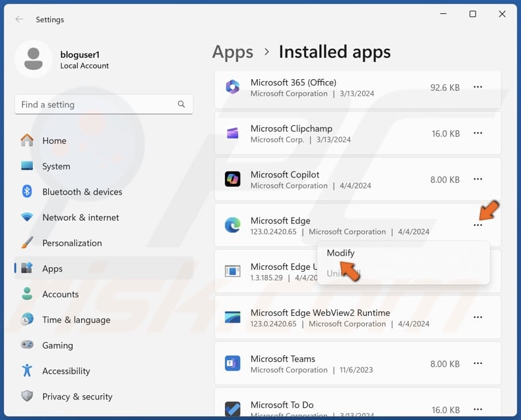
Task: Click the Apps breadcrumb link
Action: [232, 52]
